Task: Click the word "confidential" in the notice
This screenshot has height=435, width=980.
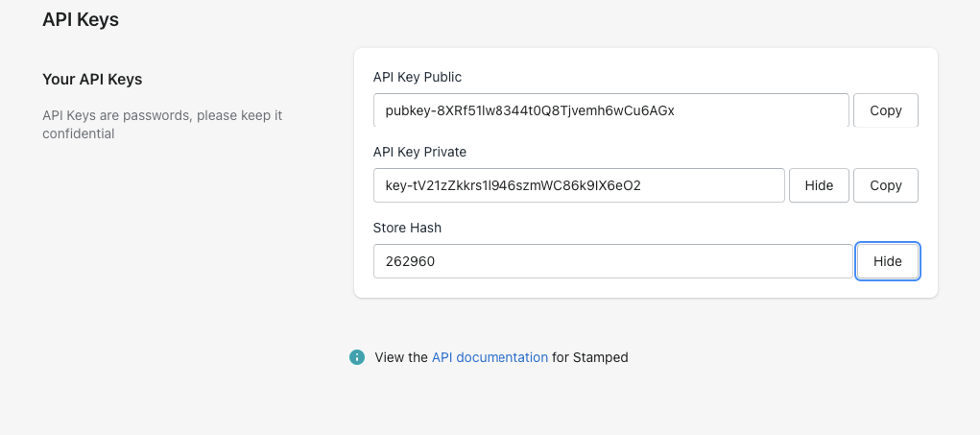Action: coord(79,133)
